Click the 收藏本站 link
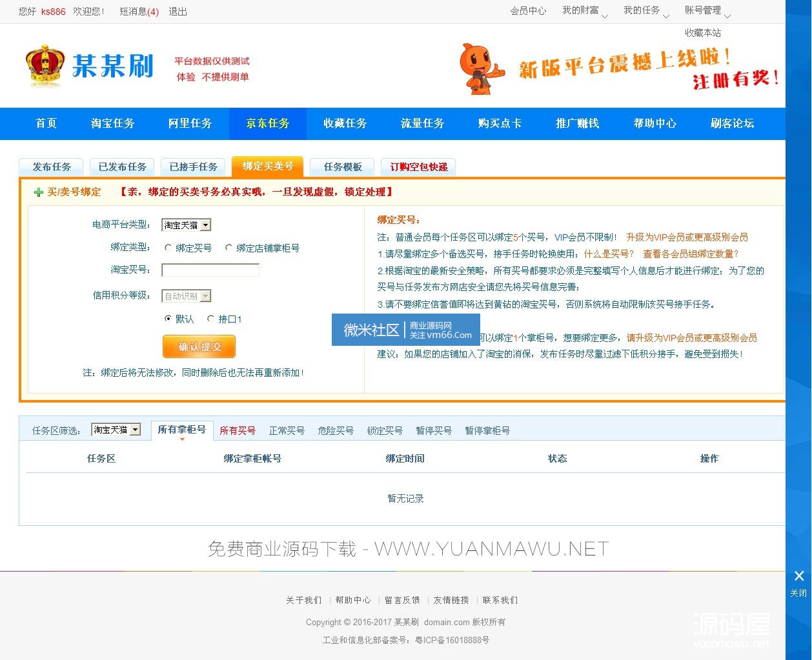Screen dimensions: 812x660 pos(703,32)
